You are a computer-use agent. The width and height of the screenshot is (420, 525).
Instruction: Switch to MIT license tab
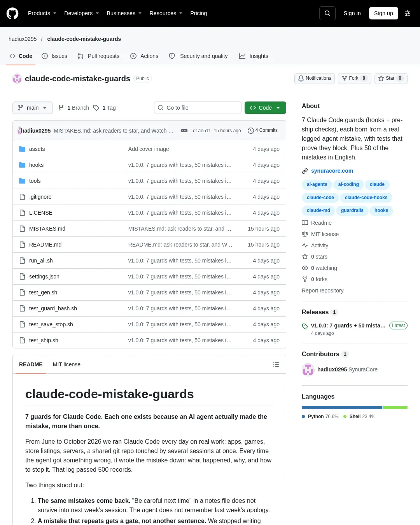[66, 364]
